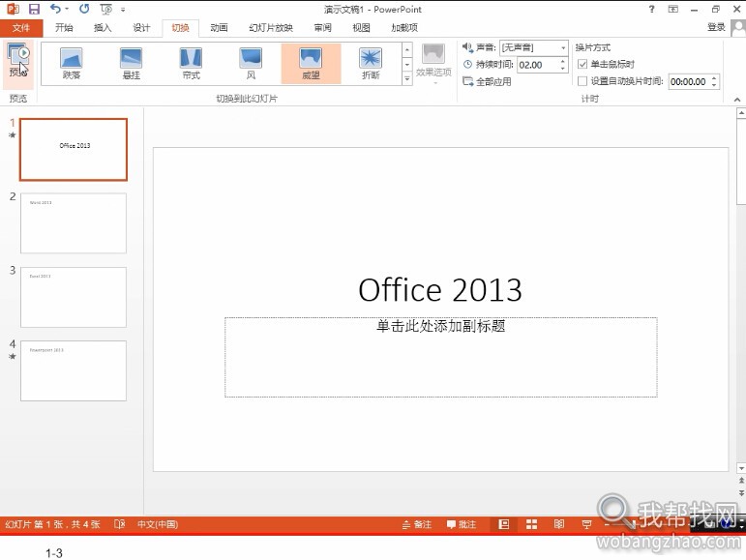Click the auto-advance time field 00:00.00
This screenshot has width=746, height=560.
(x=689, y=81)
